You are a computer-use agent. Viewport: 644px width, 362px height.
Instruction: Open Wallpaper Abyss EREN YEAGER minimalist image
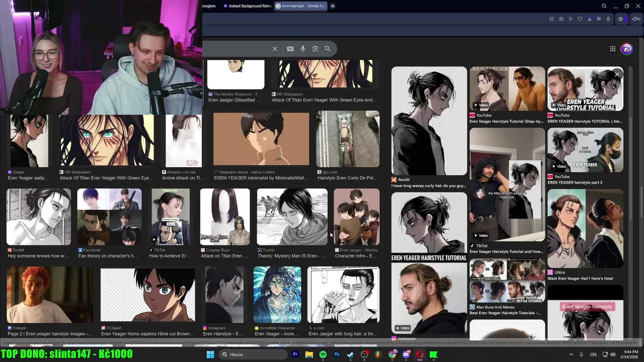pos(261,139)
